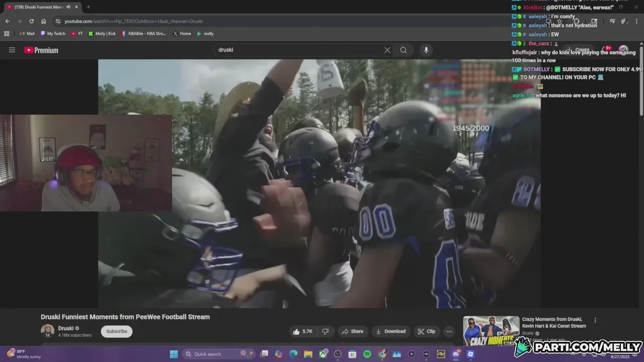The image size is (644, 362).
Task: Open Xbox app from taskbar
Action: tap(323, 354)
